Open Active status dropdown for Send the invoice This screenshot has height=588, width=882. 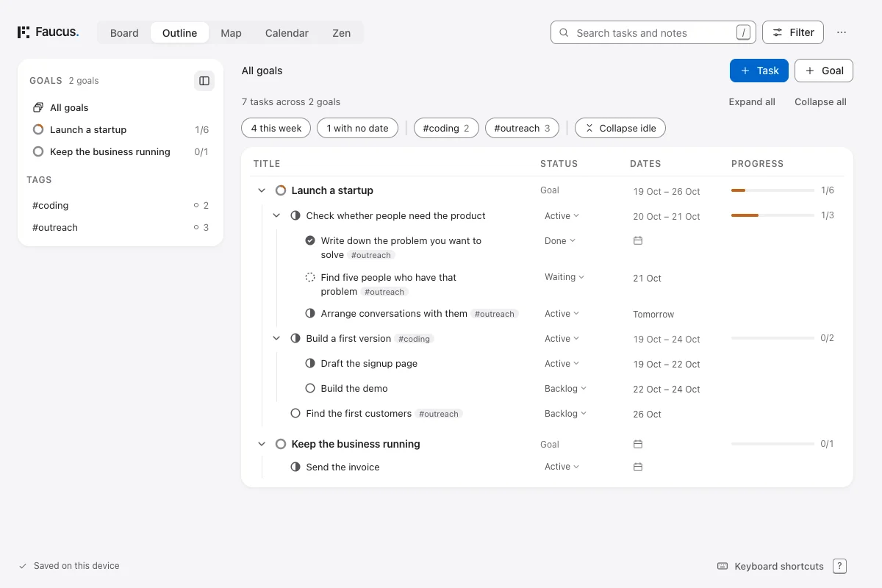click(562, 467)
